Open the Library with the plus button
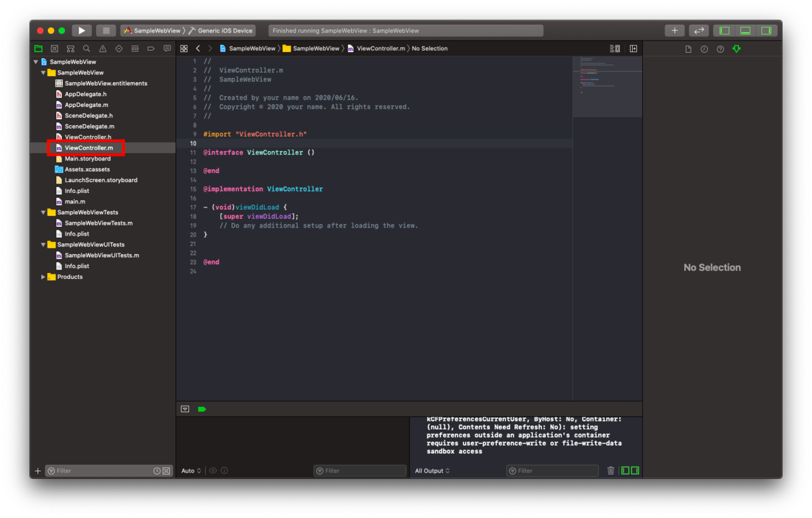The image size is (812, 518). 675,30
